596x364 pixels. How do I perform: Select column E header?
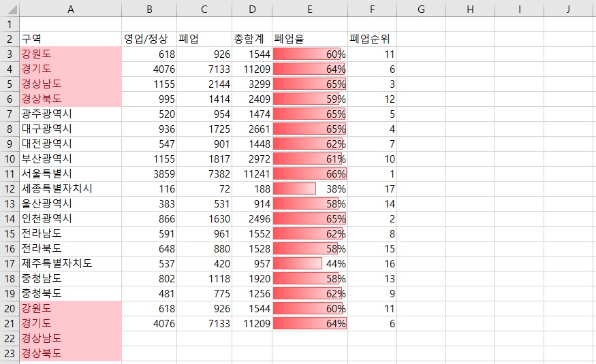point(310,9)
